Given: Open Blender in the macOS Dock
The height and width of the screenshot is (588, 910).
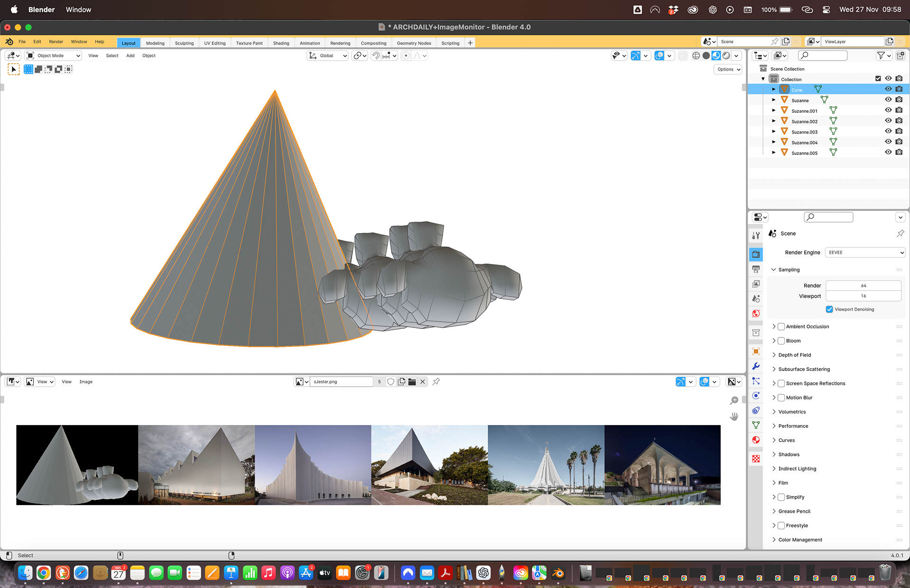Looking at the screenshot, I should (x=558, y=573).
